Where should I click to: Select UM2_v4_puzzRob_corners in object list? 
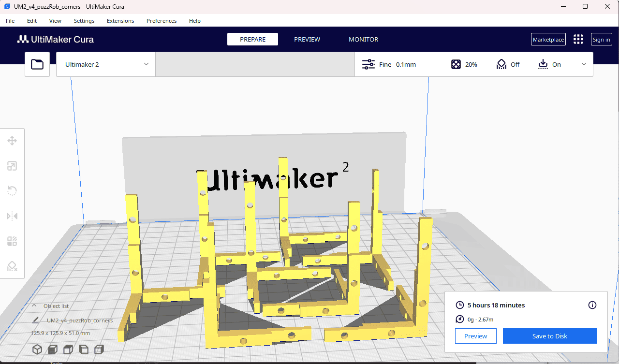(79, 320)
